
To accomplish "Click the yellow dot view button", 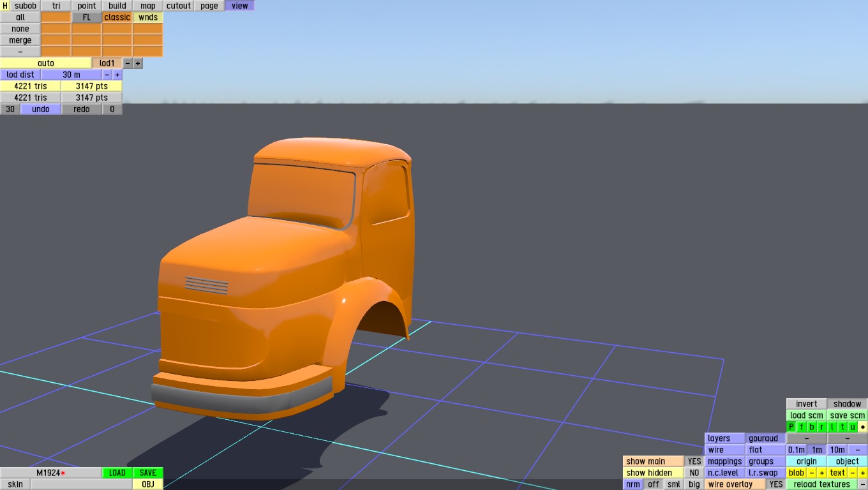I will click(x=863, y=427).
